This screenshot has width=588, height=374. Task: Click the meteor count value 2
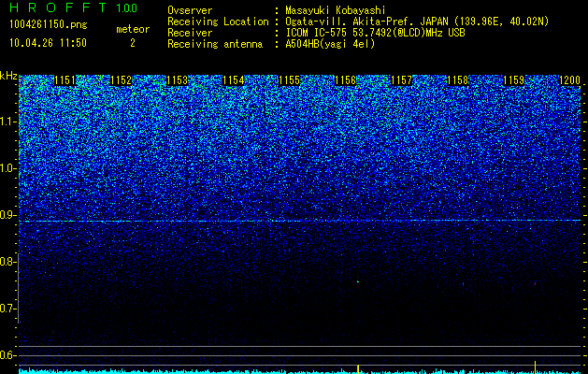[x=133, y=43]
